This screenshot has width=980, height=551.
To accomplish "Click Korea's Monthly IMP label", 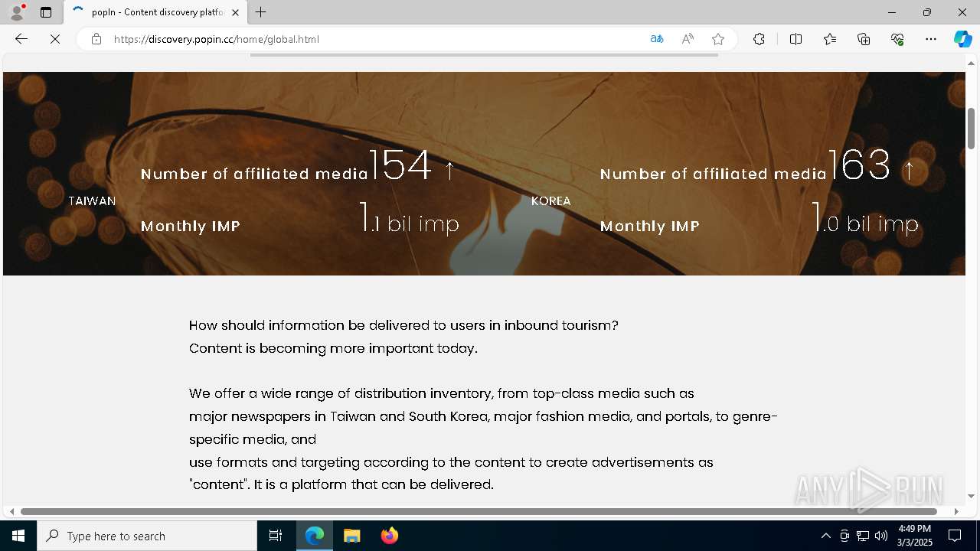I will [x=650, y=226].
